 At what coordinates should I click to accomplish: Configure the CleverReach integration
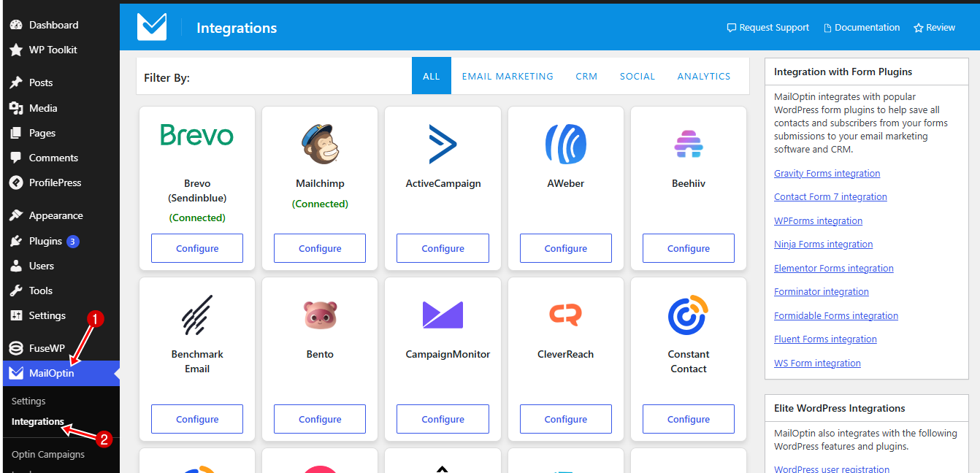click(x=566, y=419)
